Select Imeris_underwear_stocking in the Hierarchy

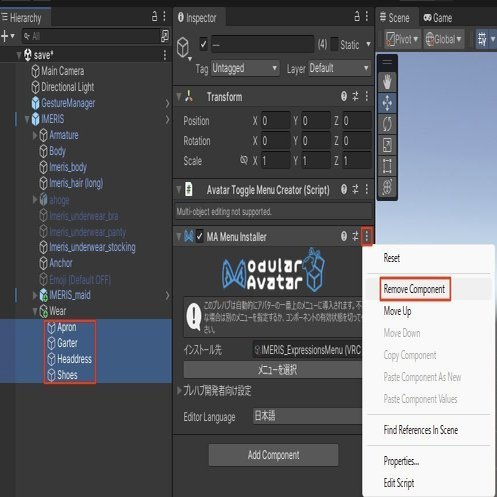(x=92, y=247)
